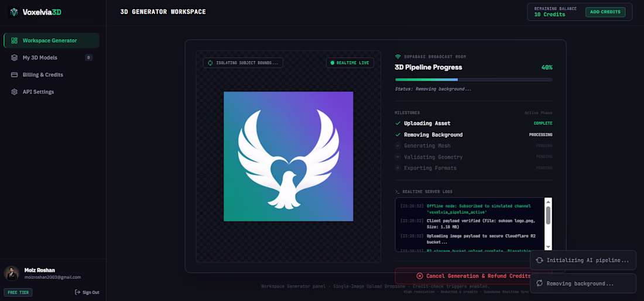Open API Settings page

[52, 92]
